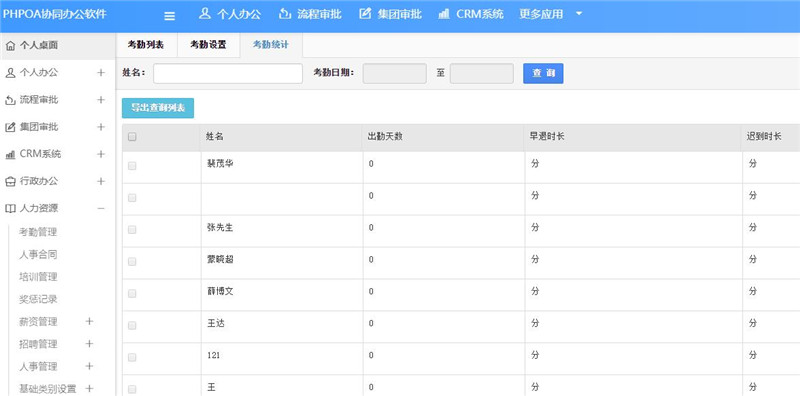Switch to the 考勤列表 tab
Screen dimensions: 800x396
(146, 45)
